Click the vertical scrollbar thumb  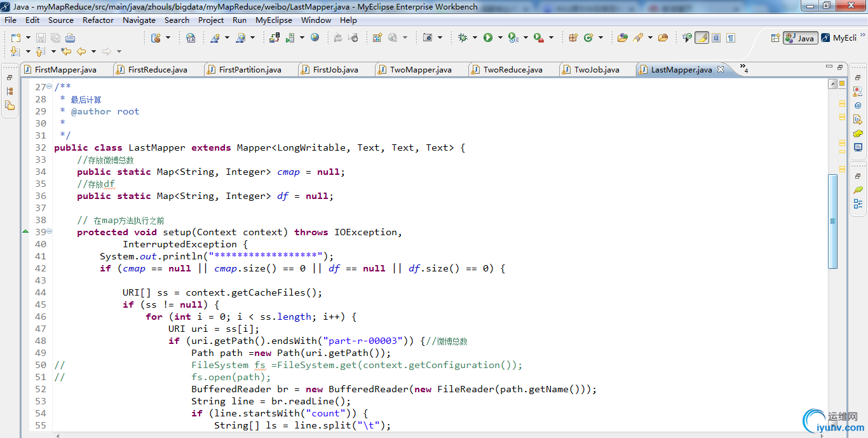point(832,221)
